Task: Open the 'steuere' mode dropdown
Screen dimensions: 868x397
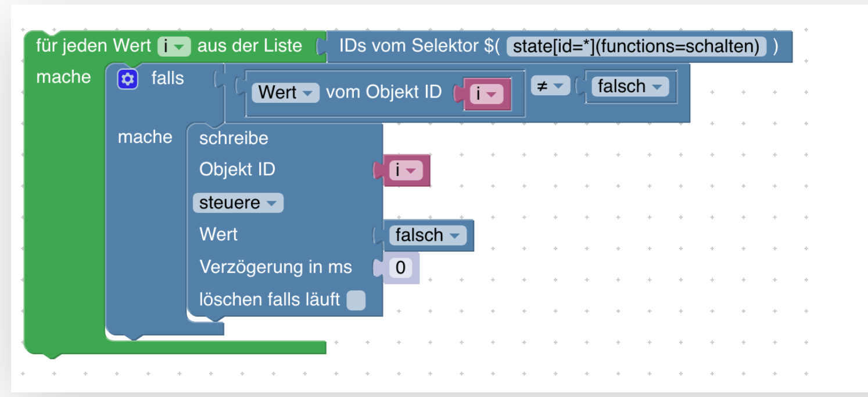Action: click(238, 203)
